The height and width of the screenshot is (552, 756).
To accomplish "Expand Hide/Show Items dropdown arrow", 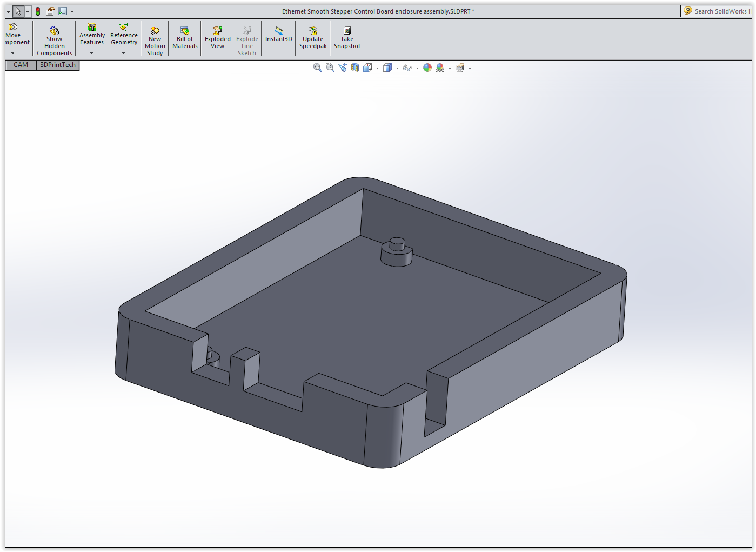I will pos(417,68).
